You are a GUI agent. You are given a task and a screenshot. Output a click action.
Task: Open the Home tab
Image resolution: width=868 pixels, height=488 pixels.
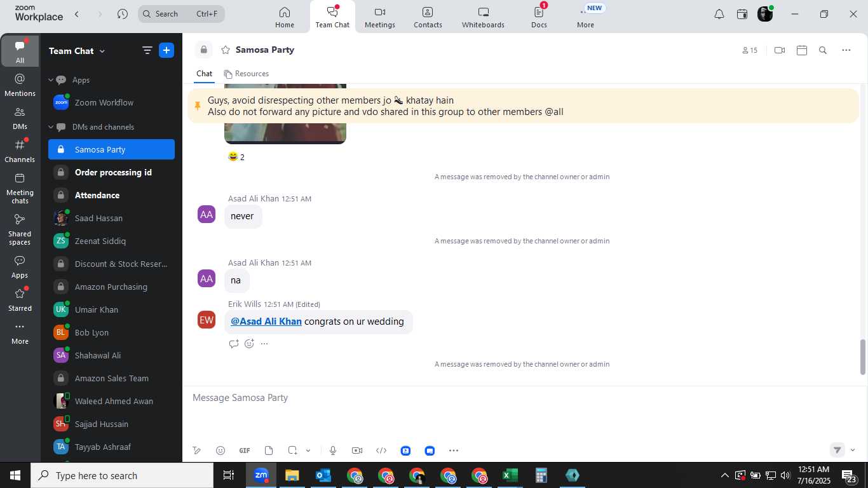click(x=285, y=17)
